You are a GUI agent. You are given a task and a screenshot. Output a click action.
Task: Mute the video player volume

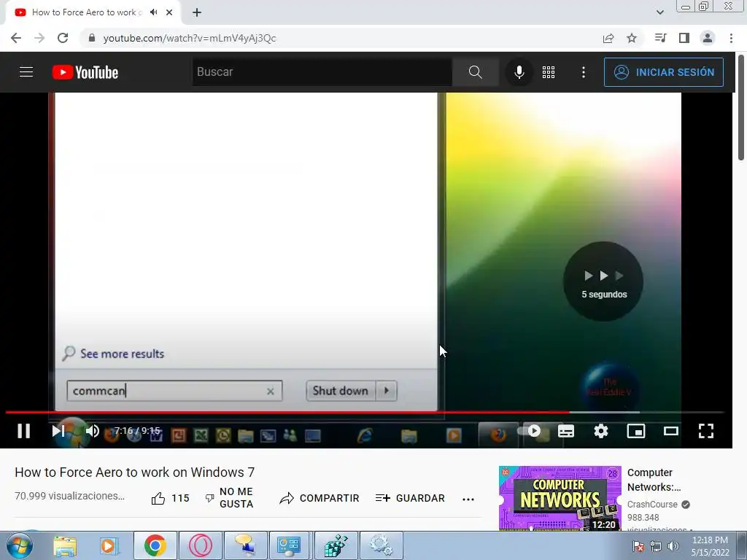pyautogui.click(x=93, y=431)
